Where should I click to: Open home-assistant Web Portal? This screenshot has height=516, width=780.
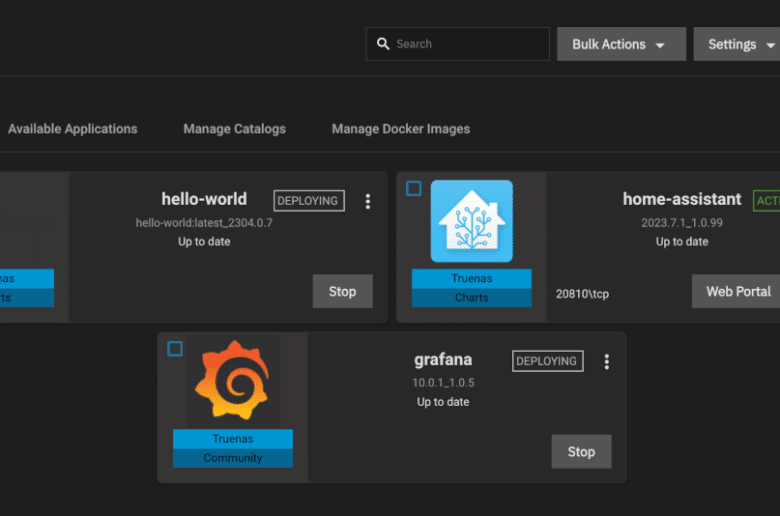(736, 291)
